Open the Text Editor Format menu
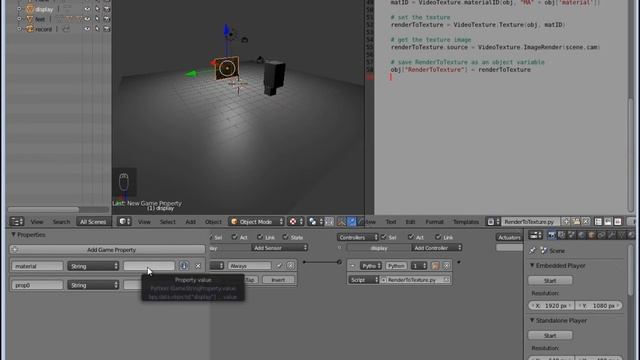 click(x=434, y=222)
